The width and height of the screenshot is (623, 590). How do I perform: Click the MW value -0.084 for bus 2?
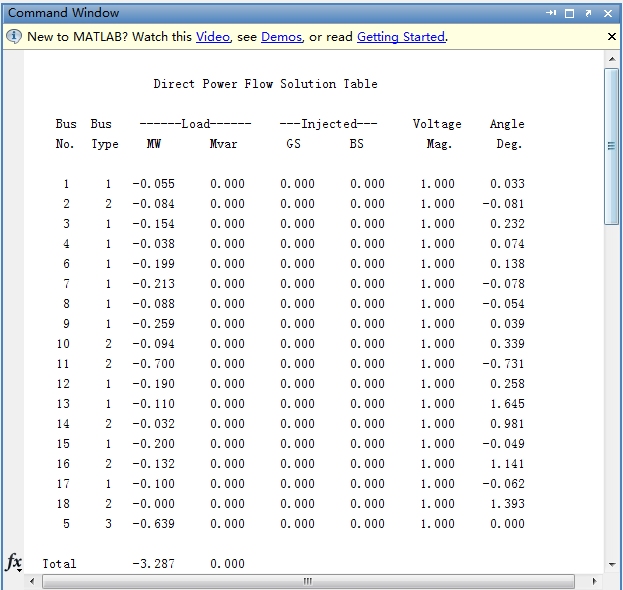pyautogui.click(x=153, y=204)
